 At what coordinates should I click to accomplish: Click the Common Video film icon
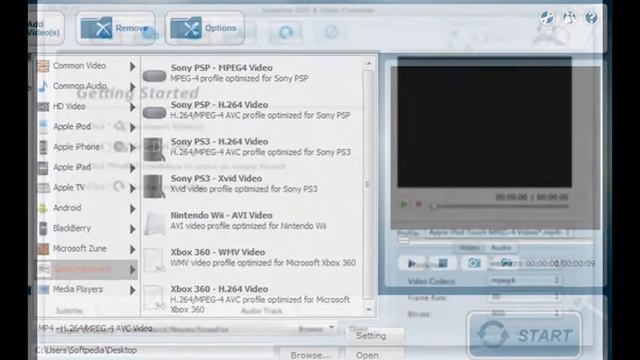[x=43, y=66]
